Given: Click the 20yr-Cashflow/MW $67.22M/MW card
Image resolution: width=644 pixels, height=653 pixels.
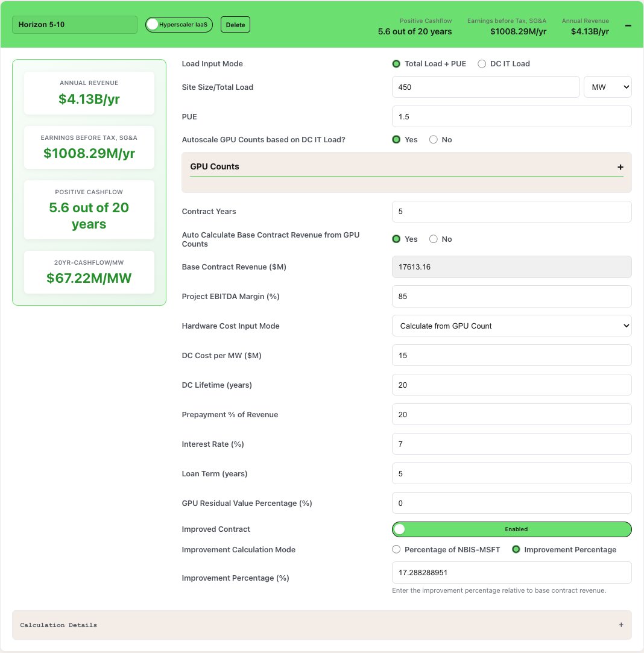Looking at the screenshot, I should pyautogui.click(x=89, y=272).
